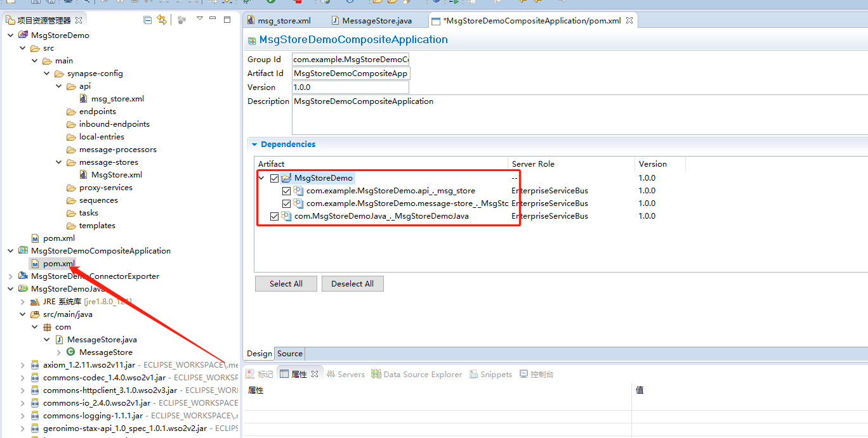
Task: Click the src/main/java source folder icon
Action: 36,314
